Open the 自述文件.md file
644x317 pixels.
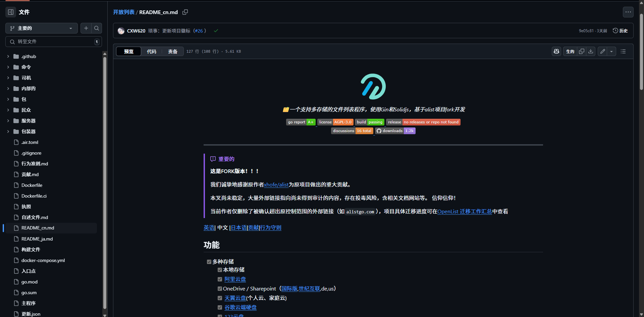pos(35,217)
